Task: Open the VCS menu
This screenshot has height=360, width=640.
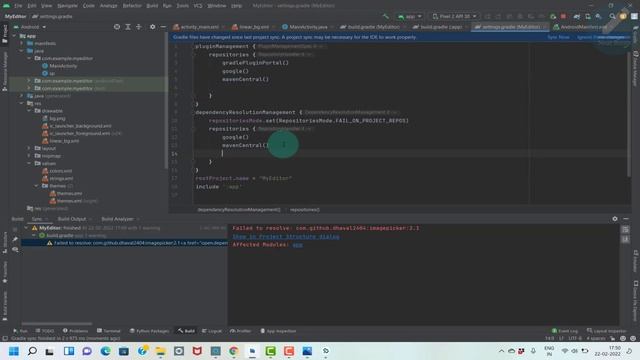Action: coord(198,6)
